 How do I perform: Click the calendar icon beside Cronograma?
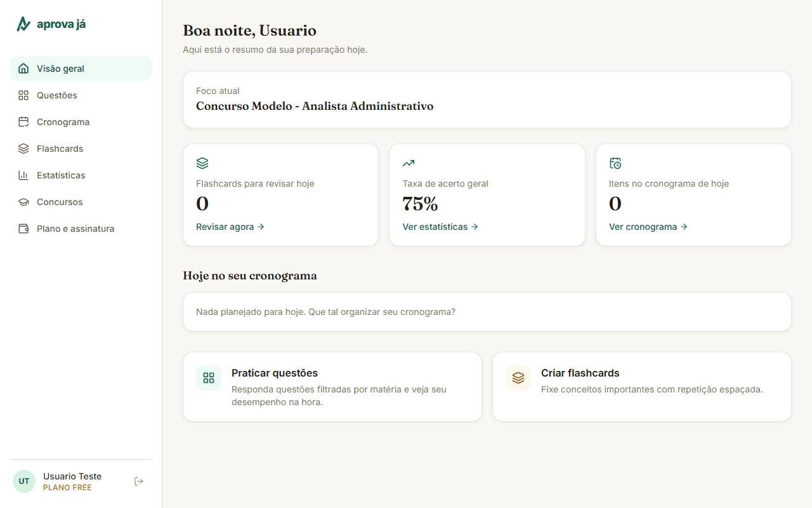click(23, 122)
